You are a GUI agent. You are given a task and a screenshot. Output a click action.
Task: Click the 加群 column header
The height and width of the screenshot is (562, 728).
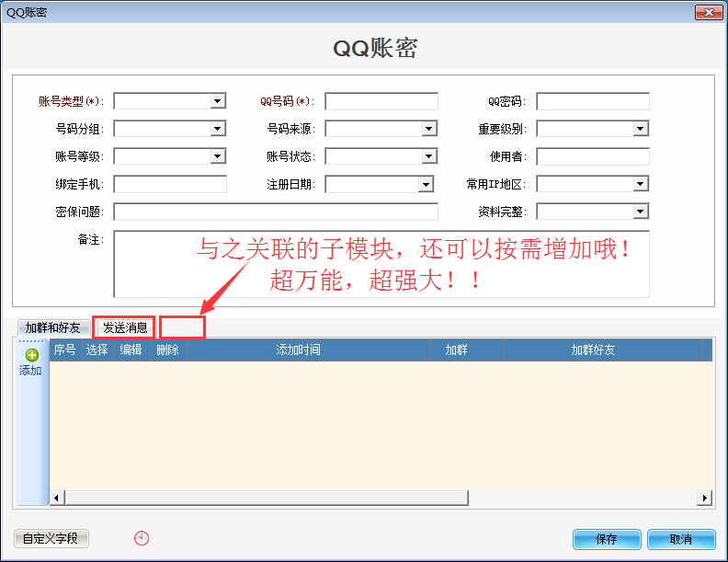click(466, 350)
